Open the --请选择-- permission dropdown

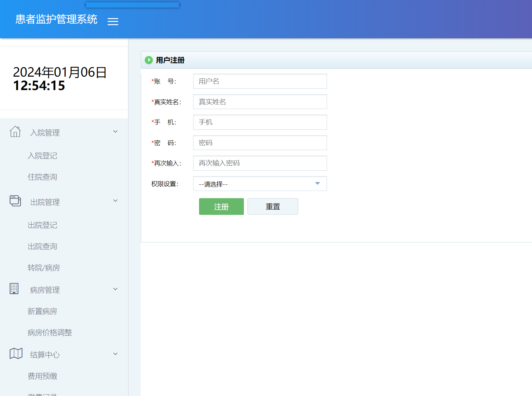click(260, 184)
